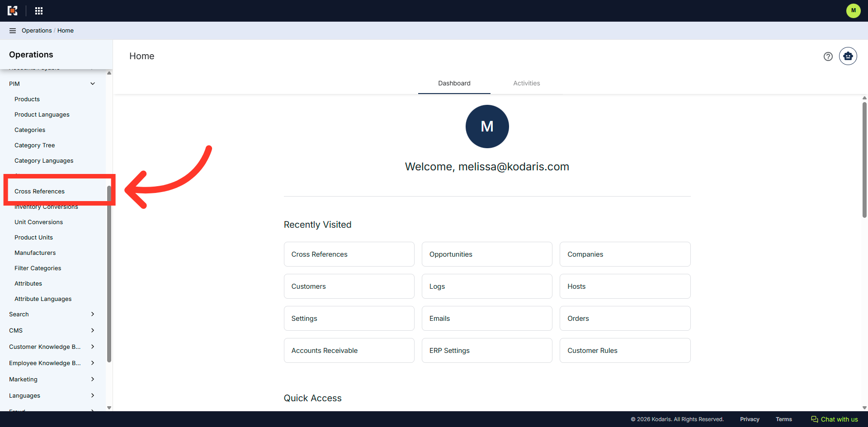Open the Emails recently visited card
This screenshot has width=868, height=427.
point(487,318)
